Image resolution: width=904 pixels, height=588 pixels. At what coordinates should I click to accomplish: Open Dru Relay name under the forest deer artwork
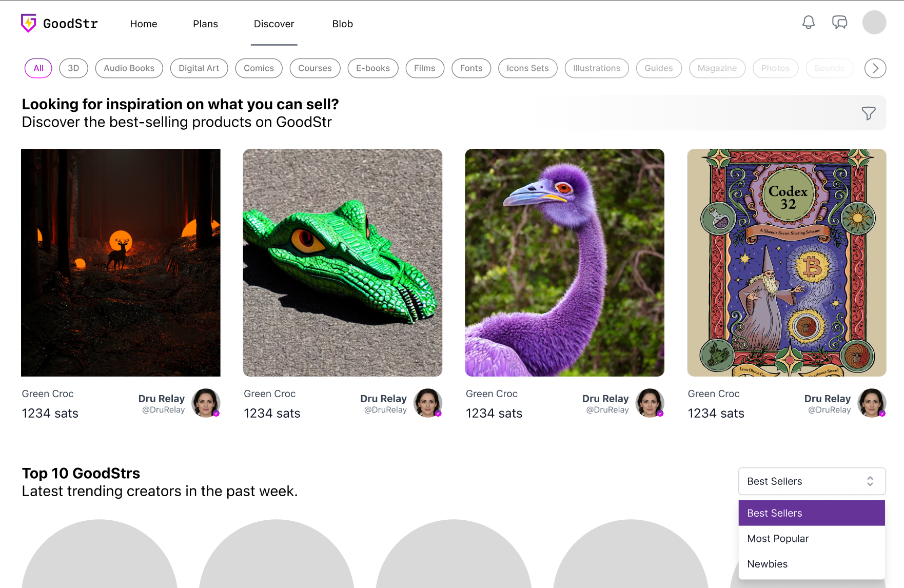pyautogui.click(x=162, y=399)
